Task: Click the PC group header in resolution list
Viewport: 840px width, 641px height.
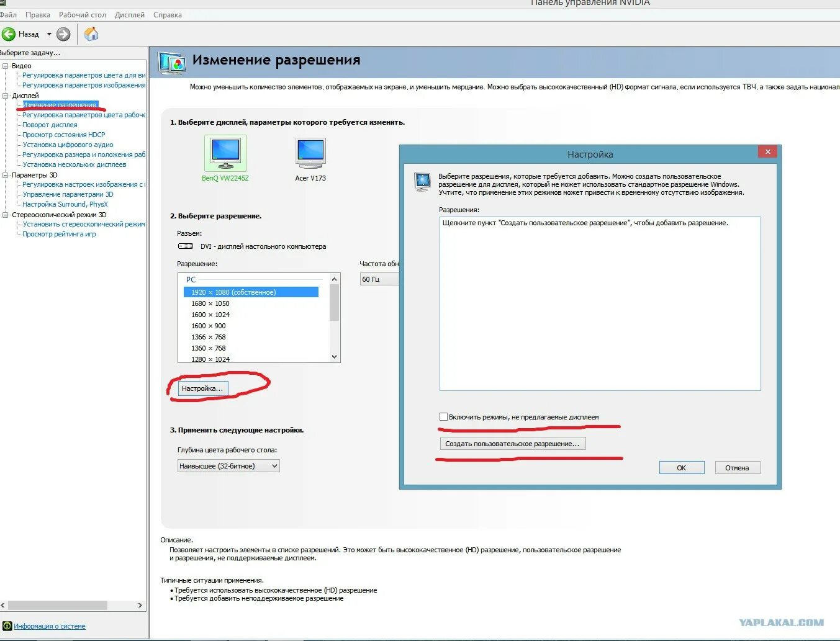Action: pyautogui.click(x=191, y=280)
